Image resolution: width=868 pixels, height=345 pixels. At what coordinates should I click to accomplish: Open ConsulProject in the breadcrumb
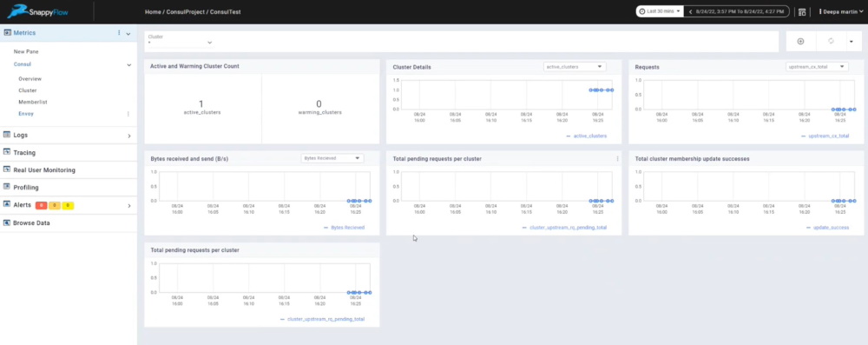[x=185, y=11]
